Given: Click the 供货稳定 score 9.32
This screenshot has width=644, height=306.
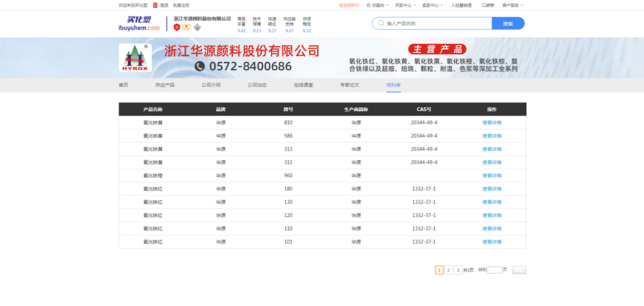Looking at the screenshot, I should [x=307, y=31].
